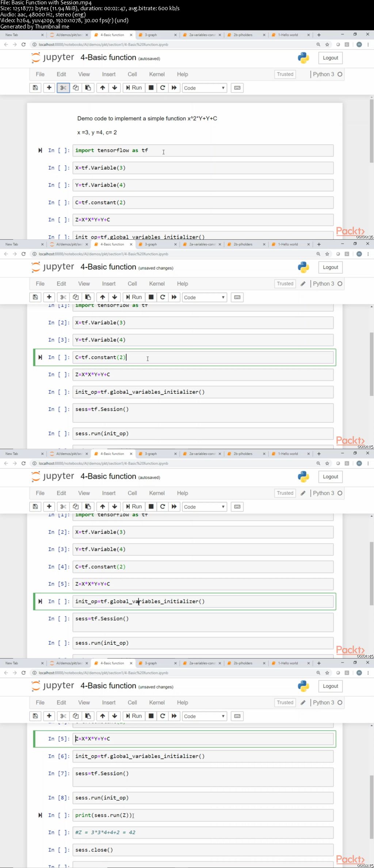Viewport: 374px width, 868px height.
Task: Run-cell icon beside selected 'C=tf.constant(2)' cell
Action: coord(40,357)
